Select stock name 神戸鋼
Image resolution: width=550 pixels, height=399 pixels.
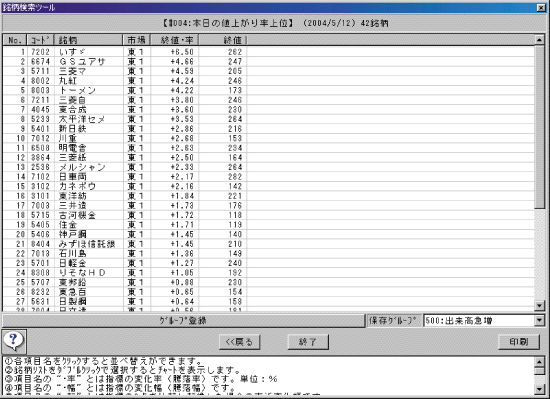tap(72, 234)
